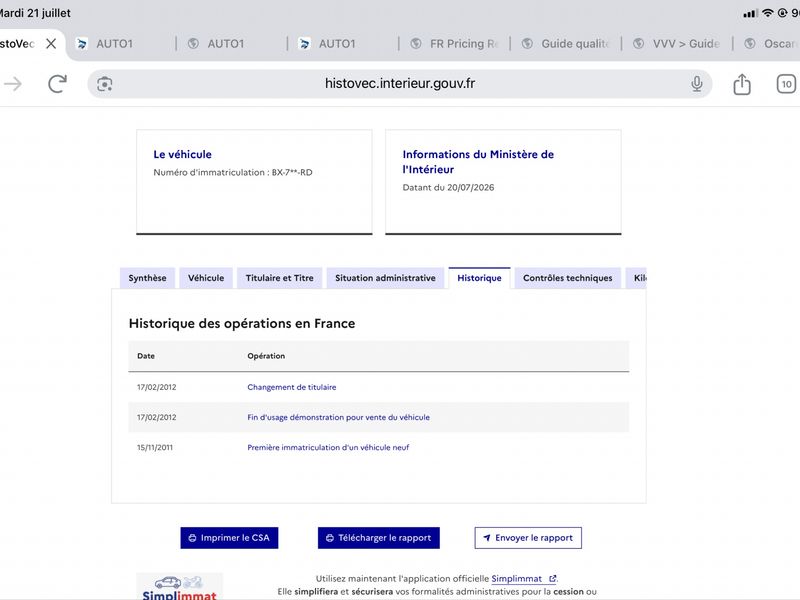This screenshot has height=600, width=800.
Task: Click the Simplimmat logo image
Action: pos(179,587)
